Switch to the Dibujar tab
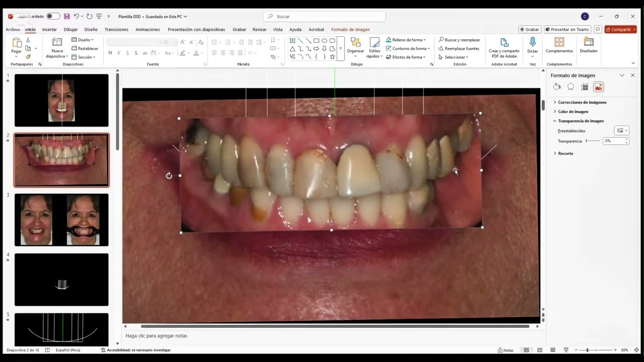Viewport: 644px width, 362px height. [x=70, y=29]
